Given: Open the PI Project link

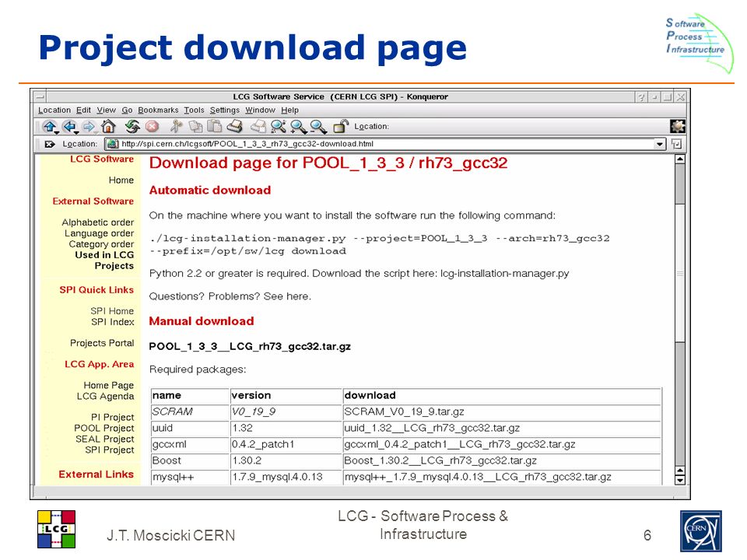Looking at the screenshot, I should tap(112, 417).
